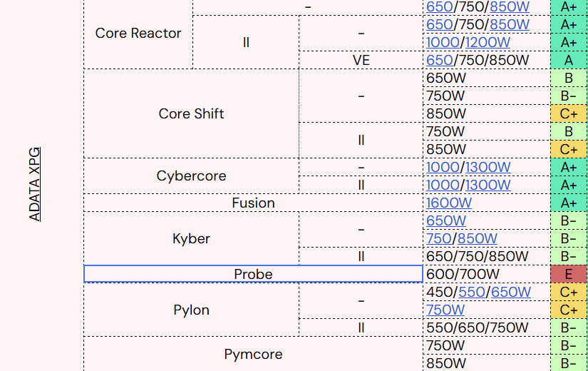Click the 850W link in Kyber row

(478, 238)
